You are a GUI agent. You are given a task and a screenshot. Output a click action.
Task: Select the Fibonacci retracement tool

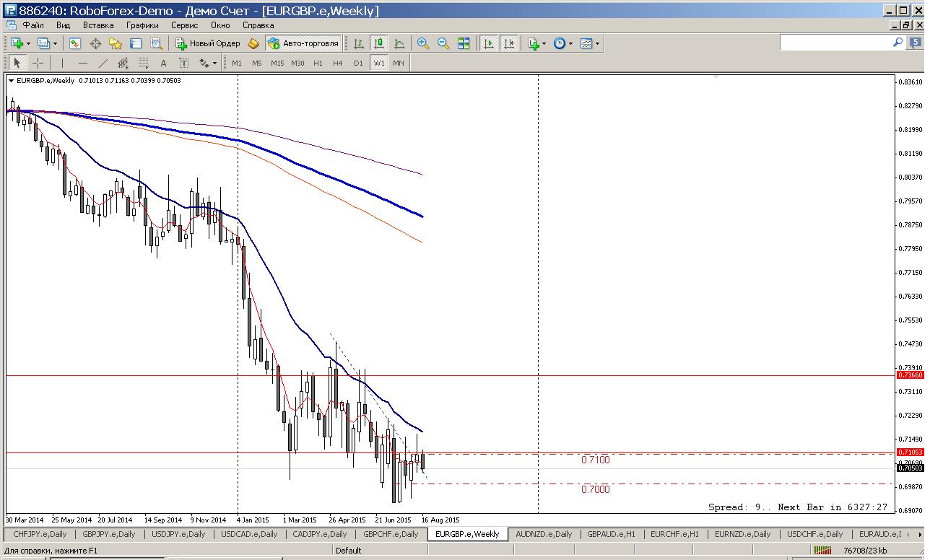click(143, 63)
